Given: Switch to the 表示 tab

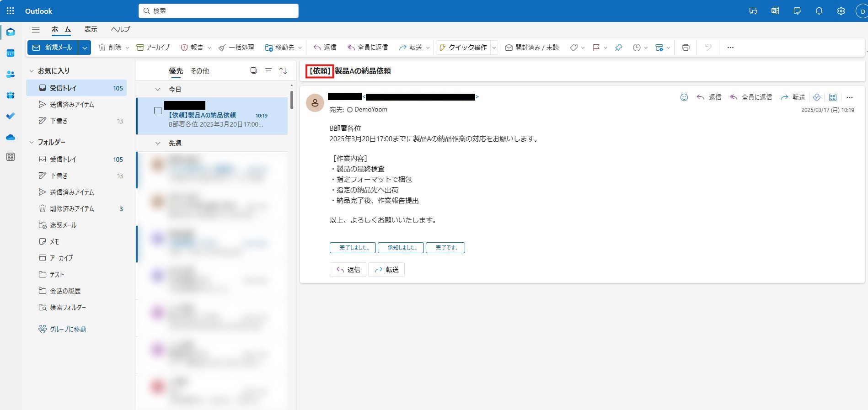Looking at the screenshot, I should pos(91,29).
